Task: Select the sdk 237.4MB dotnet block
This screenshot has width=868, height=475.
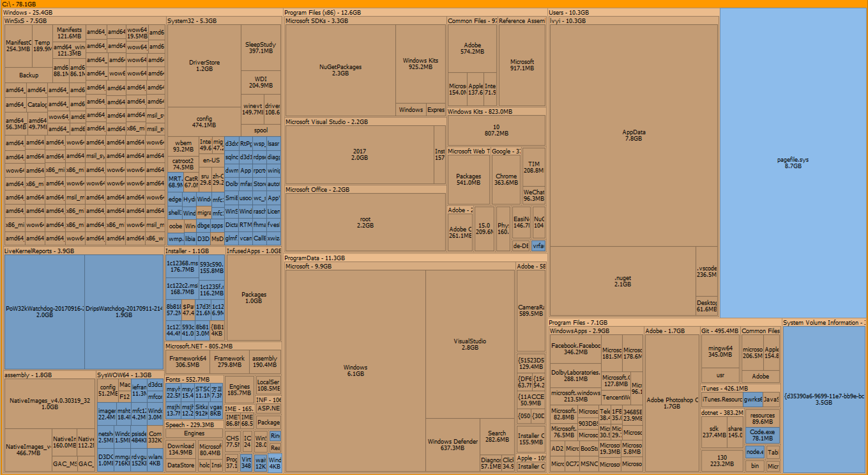Action: click(714, 432)
